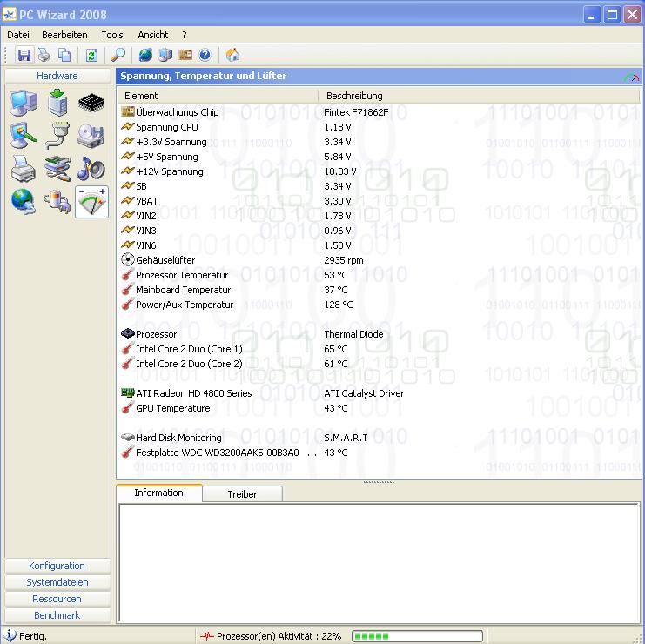Open the printer sidebar icon
Image resolution: width=645 pixels, height=644 pixels.
(x=24, y=169)
